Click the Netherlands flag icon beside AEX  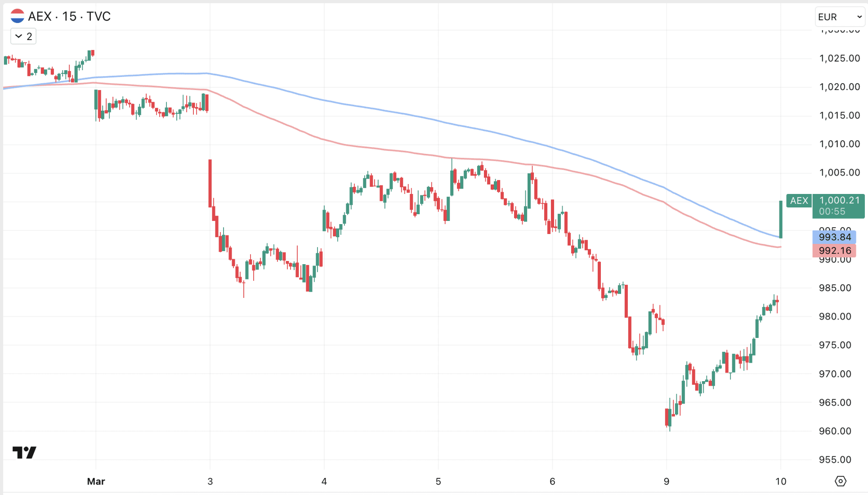17,16
